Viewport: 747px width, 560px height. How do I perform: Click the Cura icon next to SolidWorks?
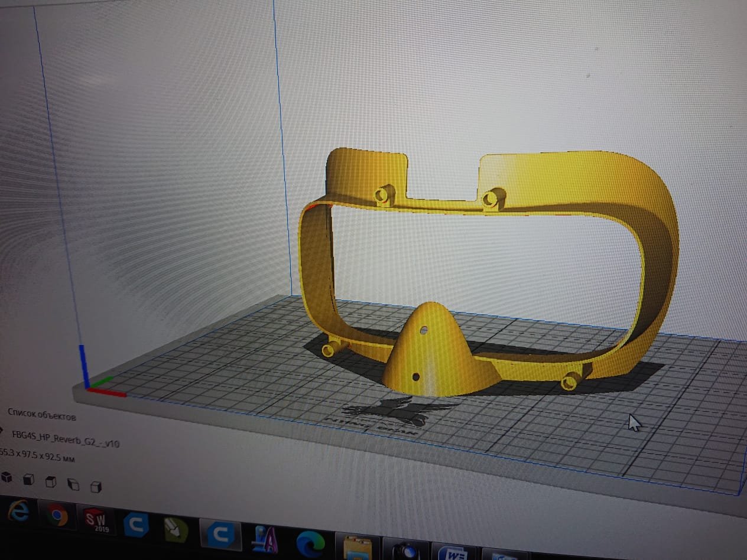pyautogui.click(x=136, y=525)
